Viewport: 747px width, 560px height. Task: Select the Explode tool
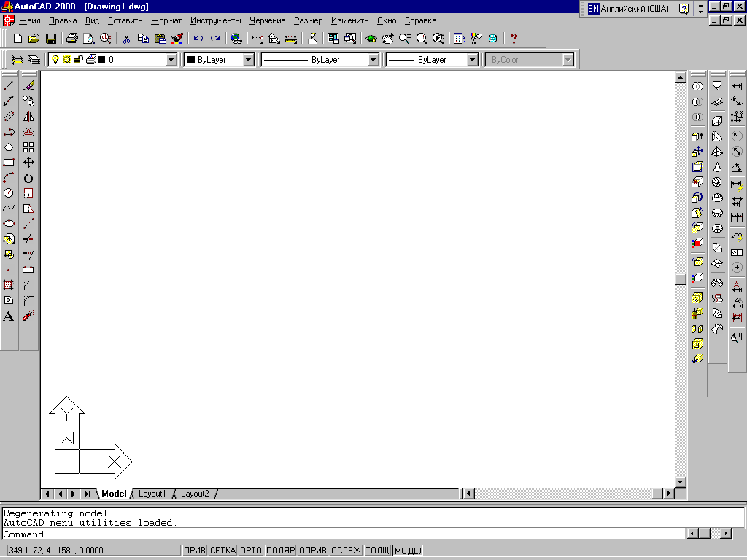(x=28, y=315)
